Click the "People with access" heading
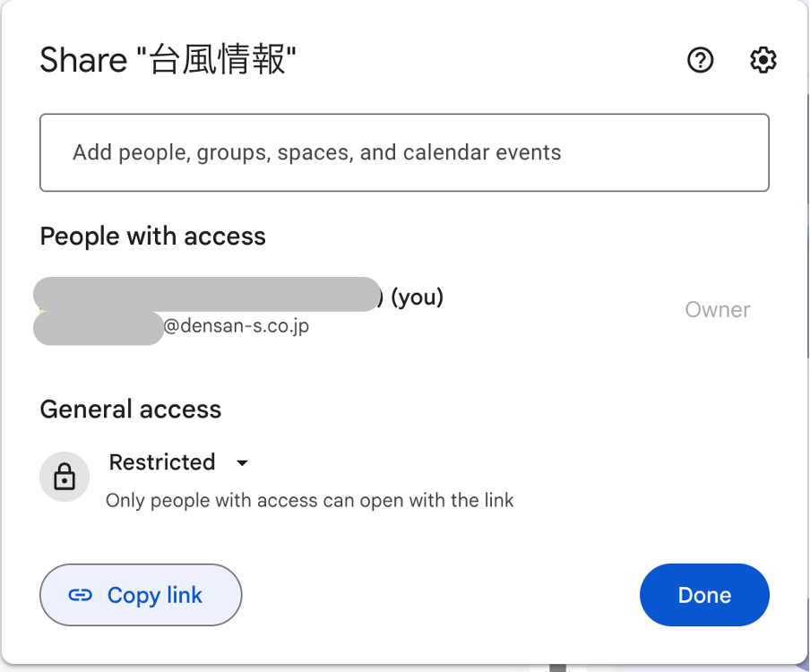 click(x=152, y=237)
